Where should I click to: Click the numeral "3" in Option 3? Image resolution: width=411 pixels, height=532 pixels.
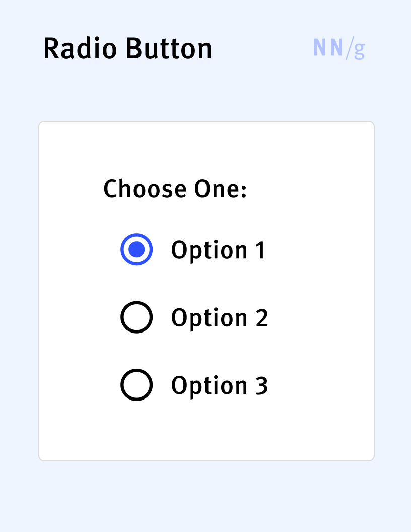coord(261,386)
